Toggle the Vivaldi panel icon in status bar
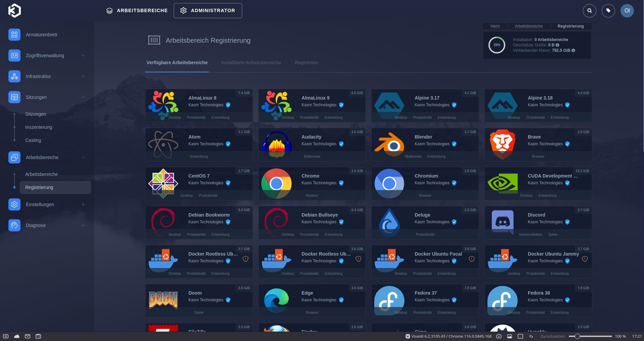Image resolution: width=644 pixels, height=341 pixels. click(x=6, y=336)
